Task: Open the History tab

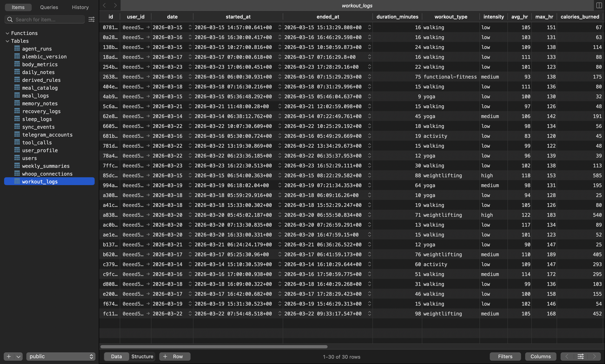Action: coord(80,7)
